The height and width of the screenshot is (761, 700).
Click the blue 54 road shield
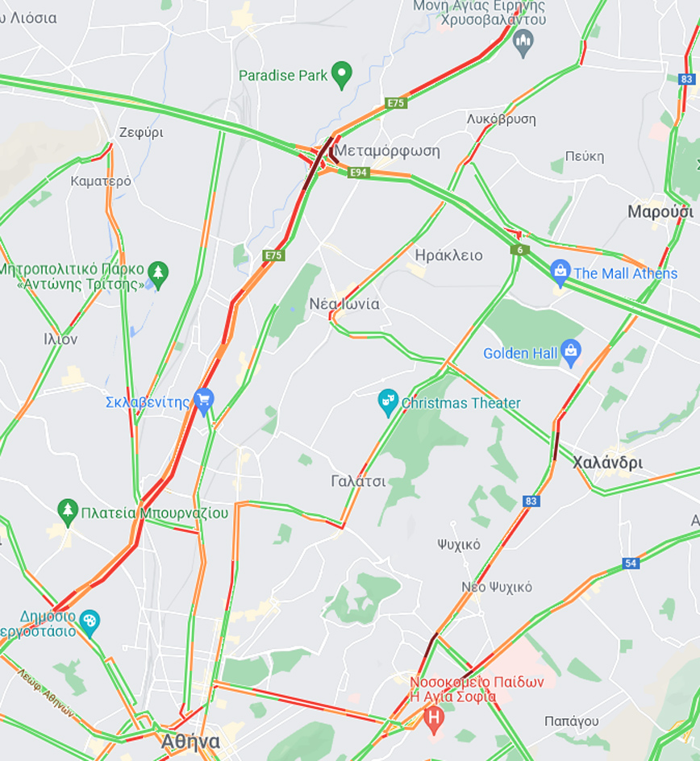tap(631, 563)
